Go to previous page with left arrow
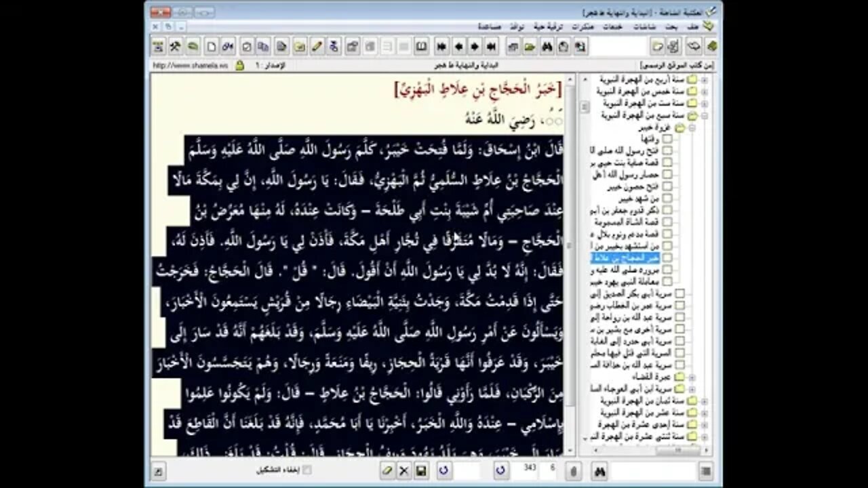 click(459, 46)
